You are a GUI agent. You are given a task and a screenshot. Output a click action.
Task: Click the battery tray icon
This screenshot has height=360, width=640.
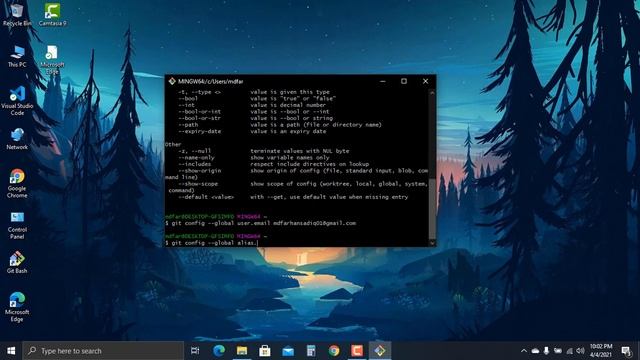point(558,351)
